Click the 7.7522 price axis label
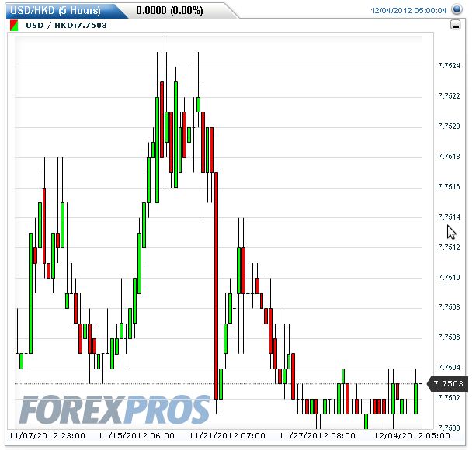 (x=450, y=96)
